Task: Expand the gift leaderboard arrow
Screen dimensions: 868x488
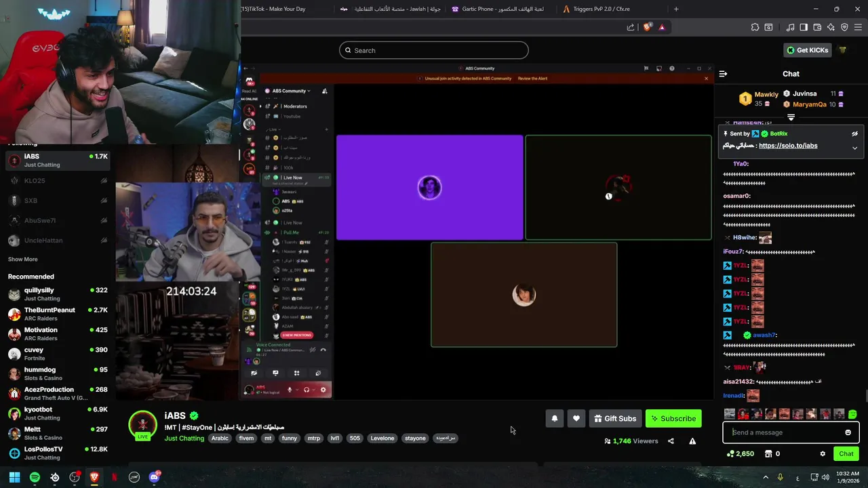Action: [x=791, y=117]
